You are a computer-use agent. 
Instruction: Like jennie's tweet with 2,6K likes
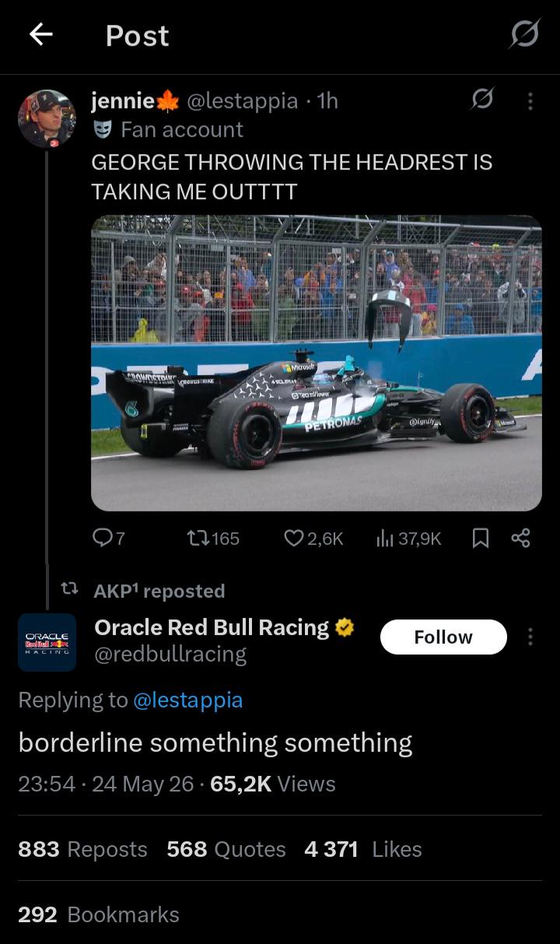tap(313, 538)
